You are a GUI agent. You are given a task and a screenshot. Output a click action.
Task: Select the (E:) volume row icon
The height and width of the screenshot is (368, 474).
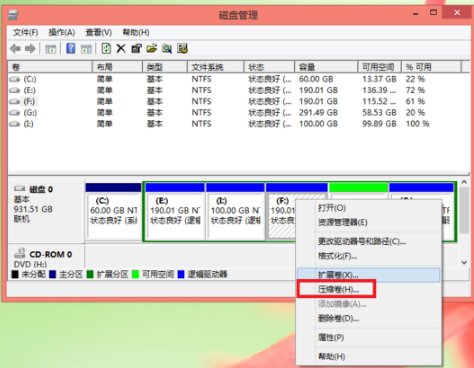coord(14,90)
